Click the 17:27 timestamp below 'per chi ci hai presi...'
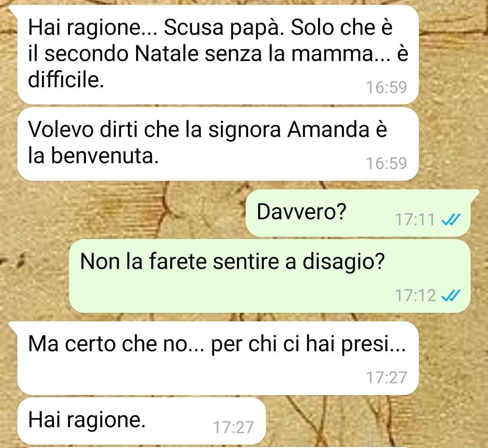This screenshot has width=488, height=448. (x=386, y=377)
